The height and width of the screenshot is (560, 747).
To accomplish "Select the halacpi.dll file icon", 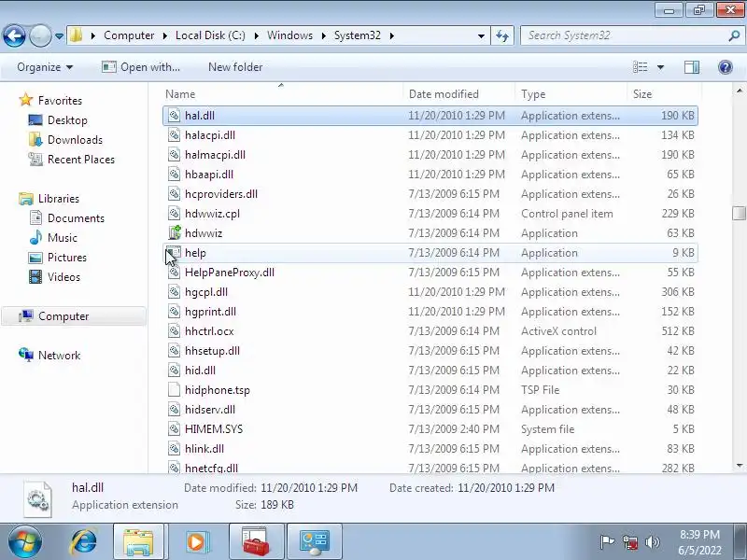I will pos(175,134).
